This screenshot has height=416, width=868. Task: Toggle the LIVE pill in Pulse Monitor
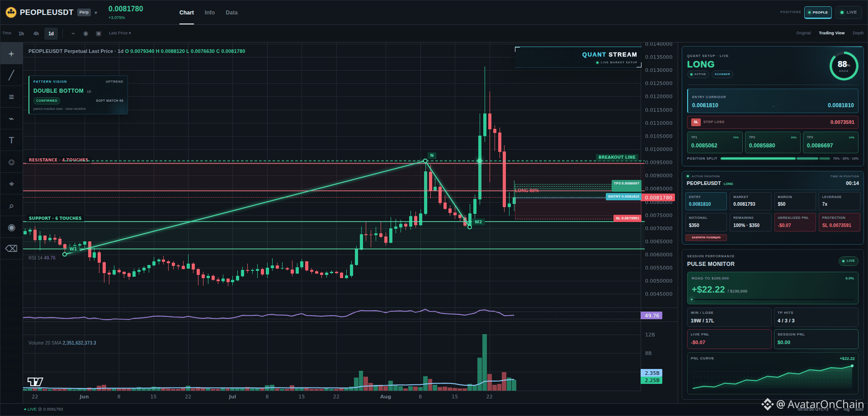coord(848,261)
